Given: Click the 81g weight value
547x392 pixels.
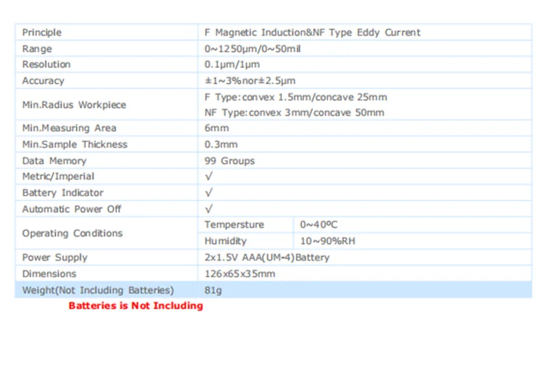Looking at the screenshot, I should pyautogui.click(x=213, y=290).
